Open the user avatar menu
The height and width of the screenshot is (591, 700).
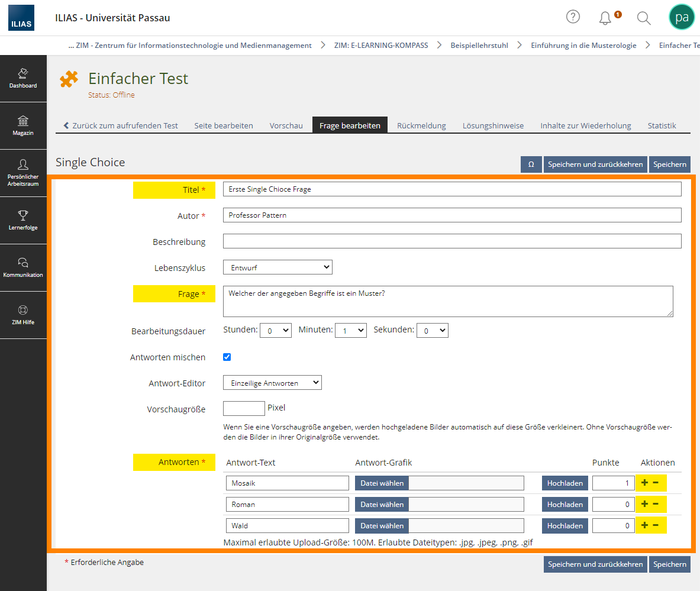coord(682,17)
